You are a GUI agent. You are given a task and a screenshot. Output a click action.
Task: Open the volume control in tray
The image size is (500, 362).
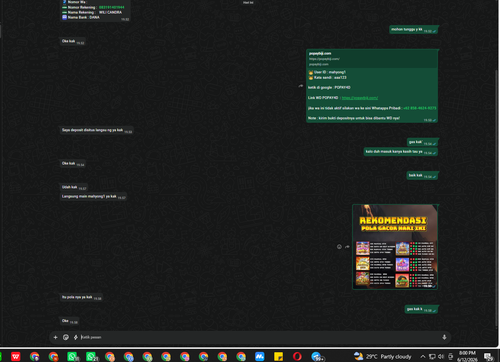coord(441,356)
